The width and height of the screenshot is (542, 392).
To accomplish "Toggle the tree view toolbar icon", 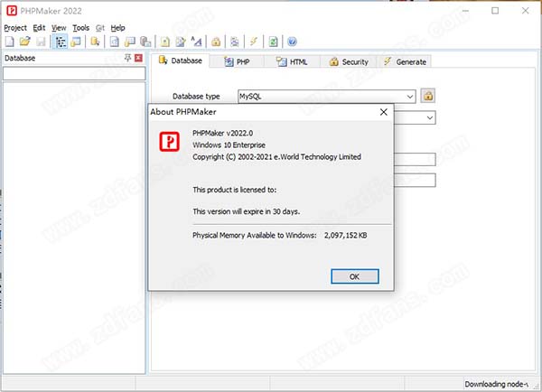I will (61, 42).
